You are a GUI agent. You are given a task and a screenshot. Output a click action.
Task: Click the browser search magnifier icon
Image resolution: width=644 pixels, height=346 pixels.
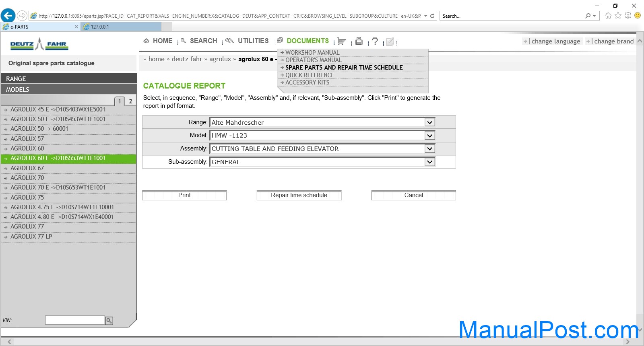pyautogui.click(x=588, y=16)
